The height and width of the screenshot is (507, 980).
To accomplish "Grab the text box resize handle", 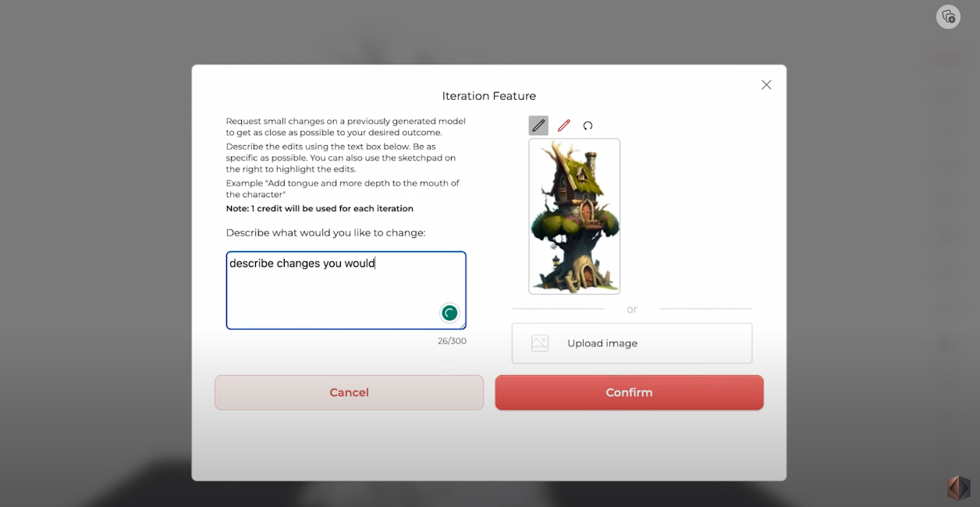I will coord(463,326).
